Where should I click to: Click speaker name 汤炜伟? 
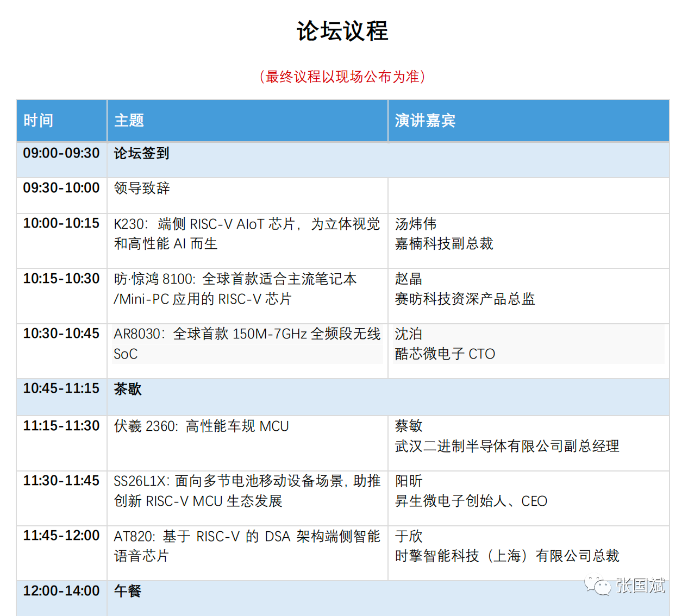(416, 224)
